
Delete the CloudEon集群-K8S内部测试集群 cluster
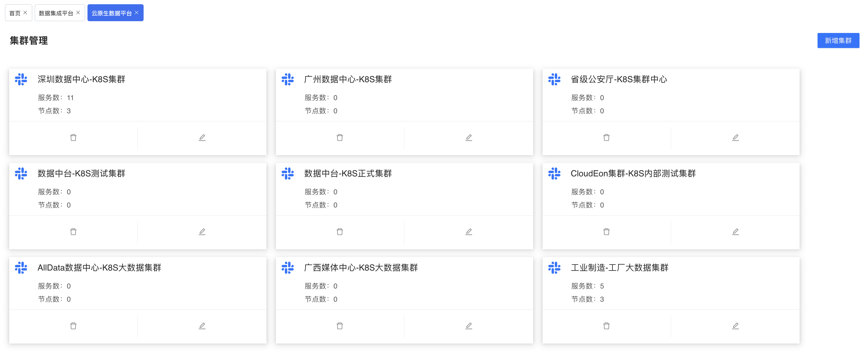(606, 231)
